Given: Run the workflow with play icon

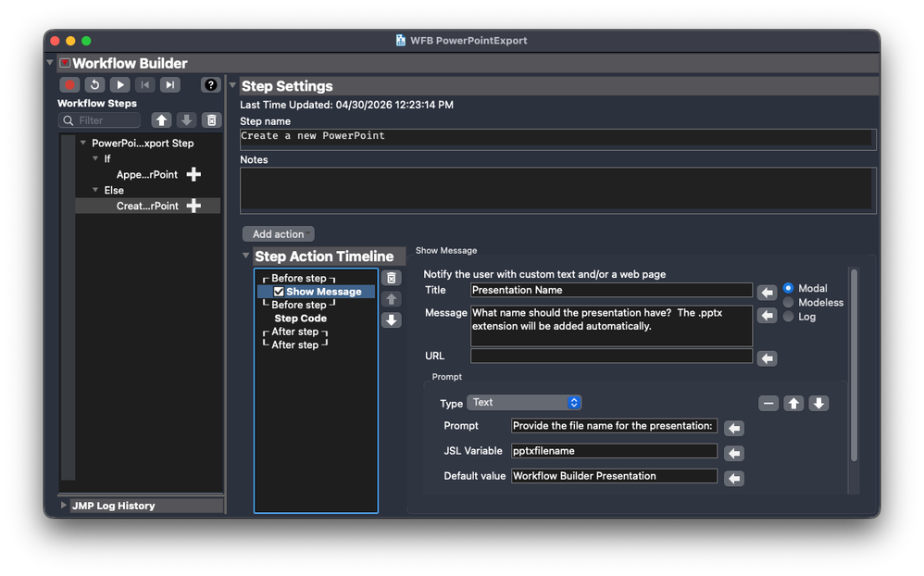Looking at the screenshot, I should click(119, 85).
